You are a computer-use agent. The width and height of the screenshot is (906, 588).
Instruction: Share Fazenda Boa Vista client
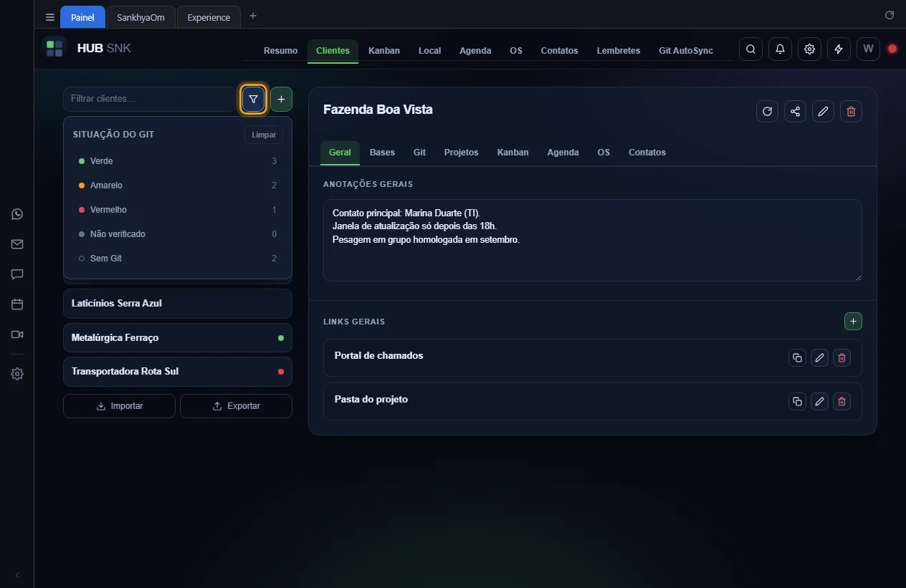coord(795,111)
